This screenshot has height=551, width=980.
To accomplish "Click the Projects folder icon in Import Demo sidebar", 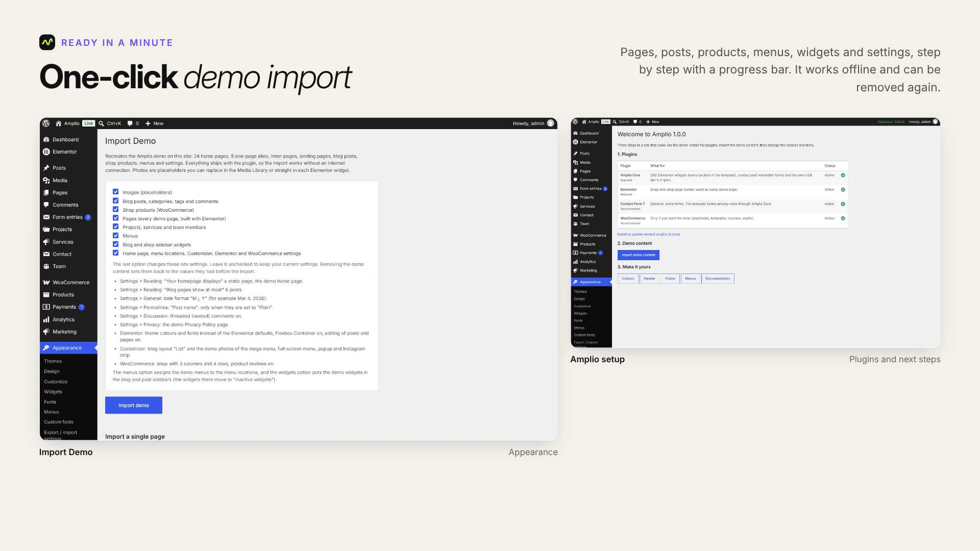I will [46, 229].
